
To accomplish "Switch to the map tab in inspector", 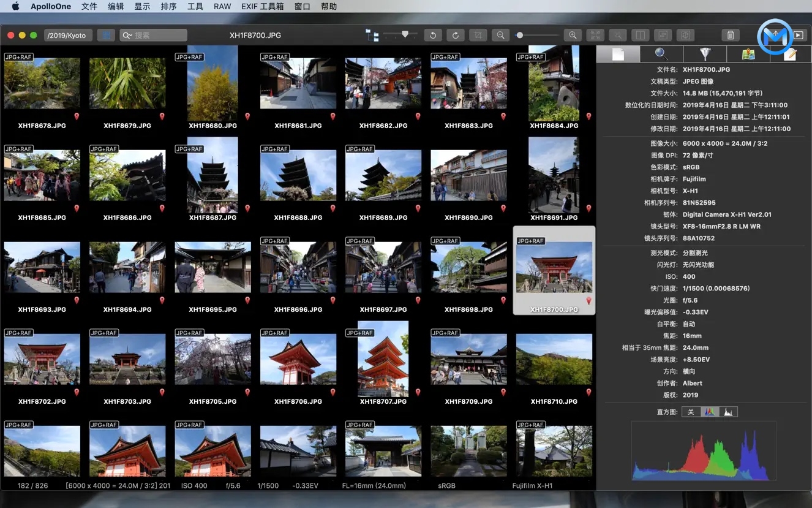I will coord(748,54).
